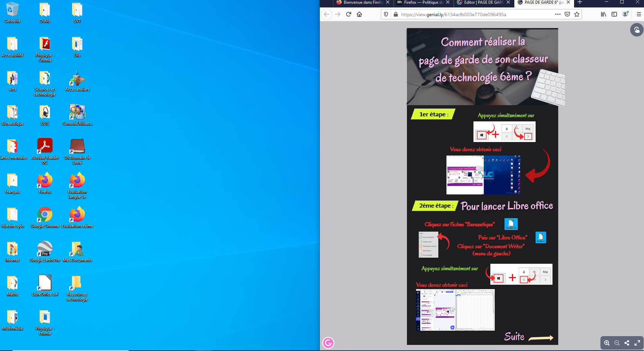Open a new Firefox tab
The height and width of the screenshot is (351, 644).
pos(580,3)
